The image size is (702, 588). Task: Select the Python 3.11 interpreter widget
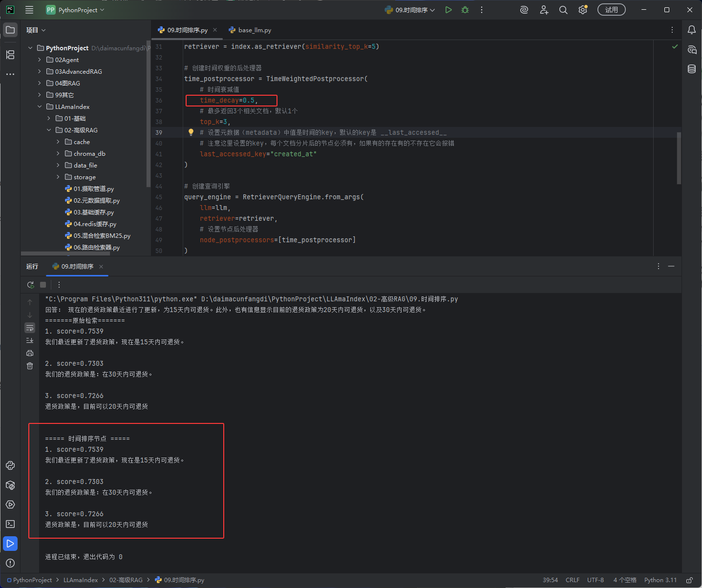point(660,580)
